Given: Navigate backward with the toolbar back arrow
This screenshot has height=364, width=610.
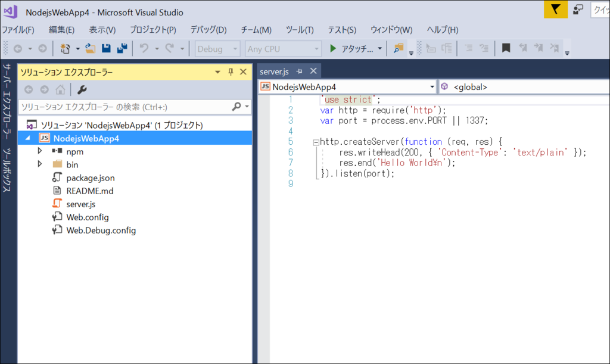Looking at the screenshot, I should (18, 49).
